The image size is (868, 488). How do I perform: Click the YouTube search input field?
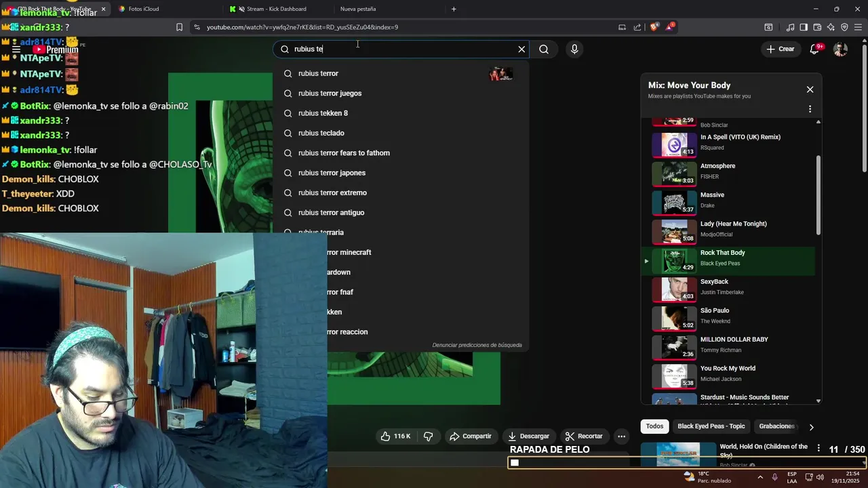[400, 49]
